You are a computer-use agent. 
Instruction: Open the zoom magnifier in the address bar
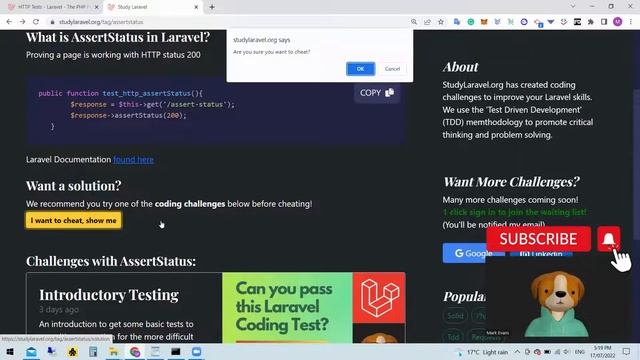pos(414,22)
